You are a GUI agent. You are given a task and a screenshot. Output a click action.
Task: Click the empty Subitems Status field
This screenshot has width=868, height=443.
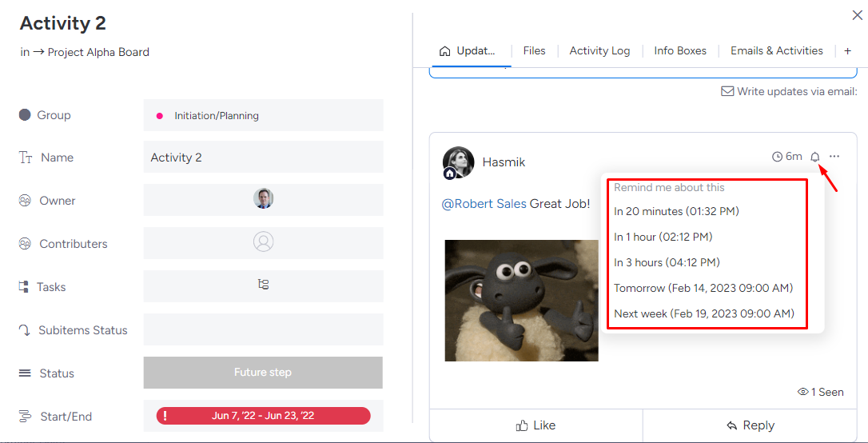[264, 329]
